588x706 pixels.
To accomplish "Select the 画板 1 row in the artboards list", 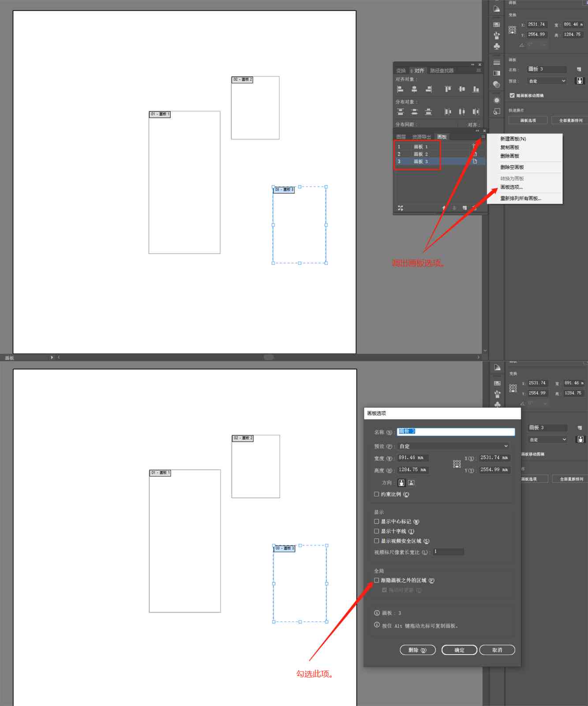I will click(x=439, y=146).
